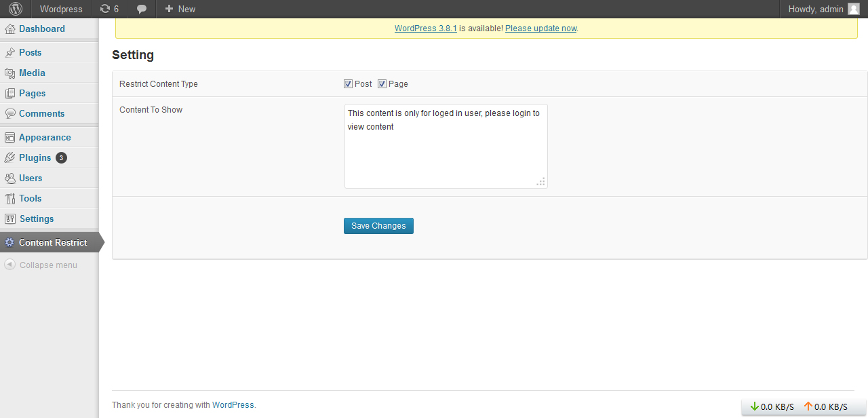
Task: Click the Comments bubble icon in sidebar
Action: coord(10,113)
